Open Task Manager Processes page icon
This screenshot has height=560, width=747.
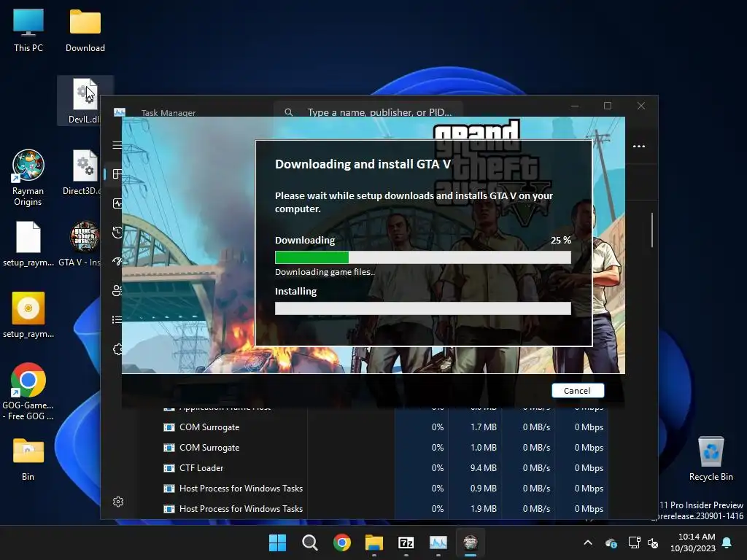pos(117,174)
